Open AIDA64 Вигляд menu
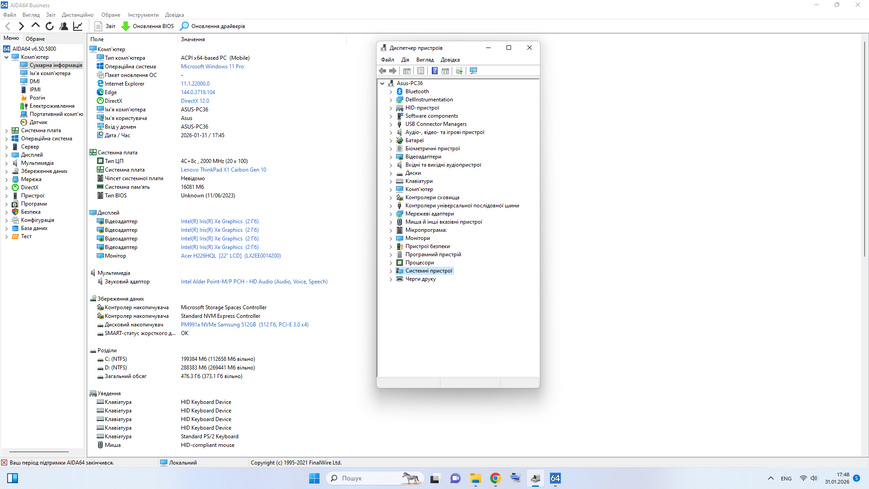Screen dimensions: 869x489 pyautogui.click(x=31, y=15)
